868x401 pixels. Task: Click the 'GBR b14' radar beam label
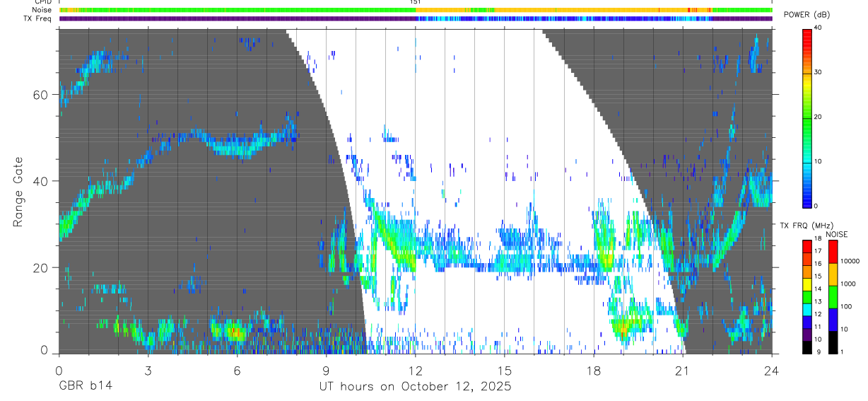pos(85,386)
